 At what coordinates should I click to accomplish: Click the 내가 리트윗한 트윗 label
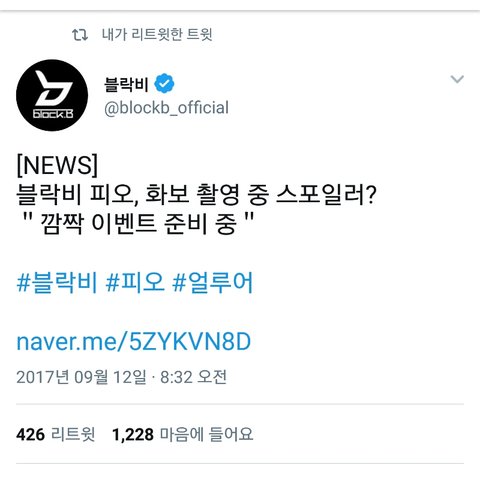coord(157,35)
